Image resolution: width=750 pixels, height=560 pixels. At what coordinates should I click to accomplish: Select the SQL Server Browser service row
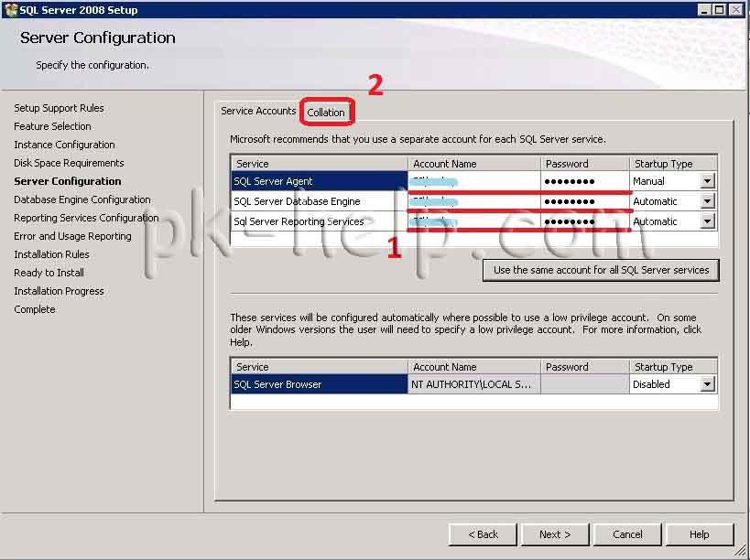point(319,384)
